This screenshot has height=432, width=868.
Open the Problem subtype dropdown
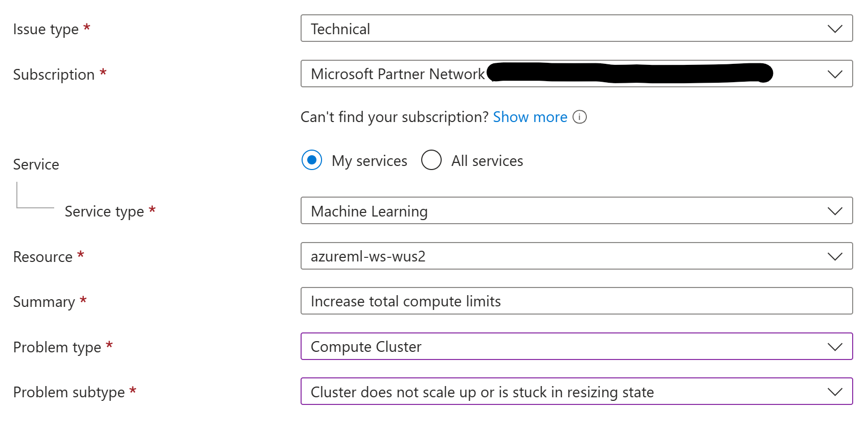(x=577, y=391)
